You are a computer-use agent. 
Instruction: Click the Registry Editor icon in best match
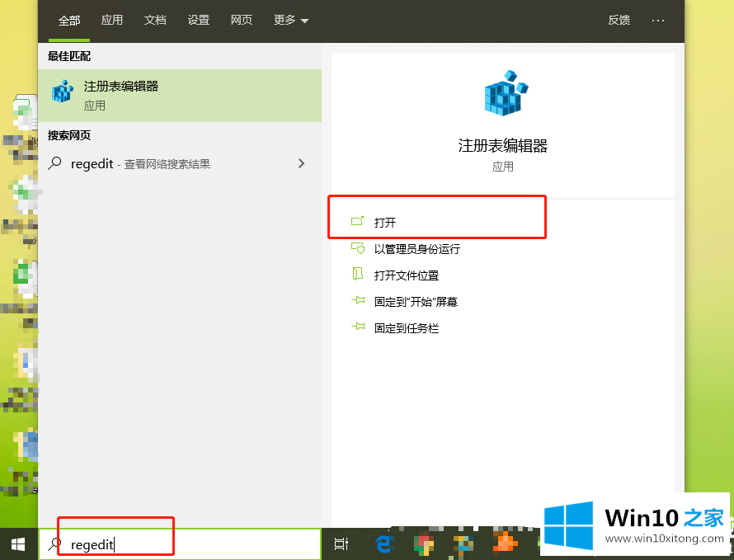(62, 92)
